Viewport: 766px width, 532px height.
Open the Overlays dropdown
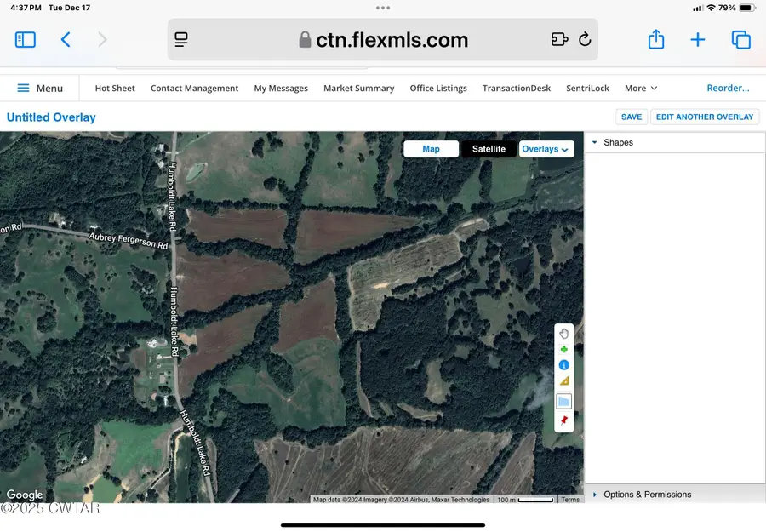(x=546, y=148)
